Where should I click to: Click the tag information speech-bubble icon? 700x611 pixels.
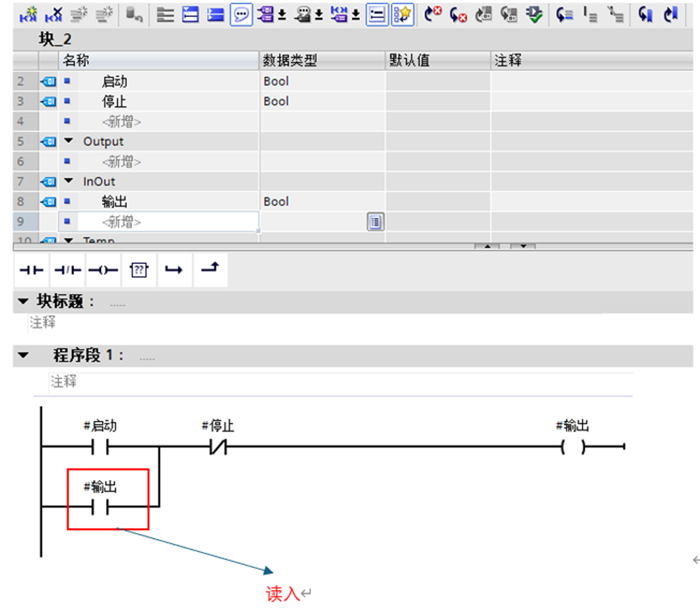303,15
